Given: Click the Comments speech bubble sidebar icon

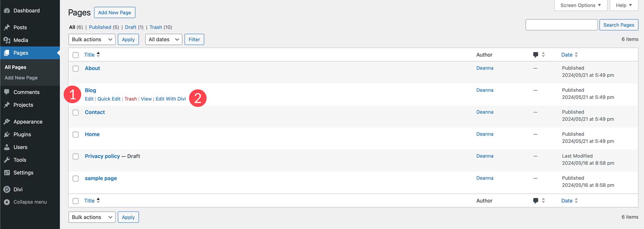Looking at the screenshot, I should tap(7, 92).
